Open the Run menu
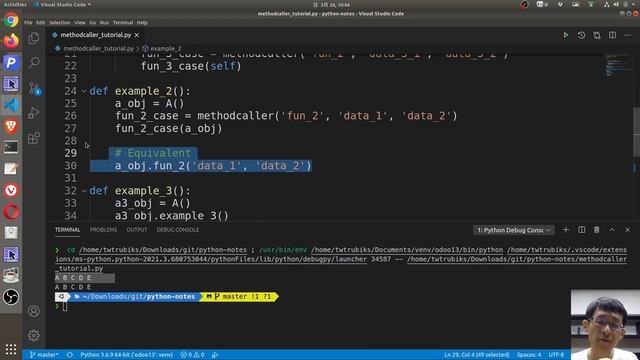This screenshot has height=360, width=640. point(104,23)
